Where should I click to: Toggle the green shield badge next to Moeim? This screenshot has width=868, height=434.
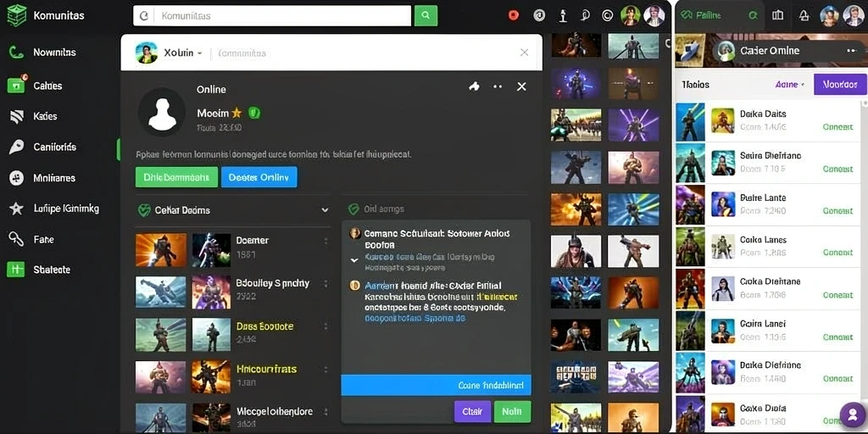(254, 113)
